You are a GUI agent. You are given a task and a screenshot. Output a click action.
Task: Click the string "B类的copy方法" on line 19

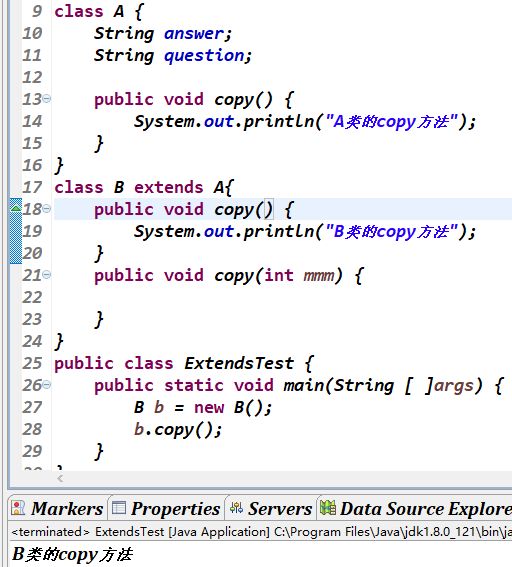click(x=391, y=231)
